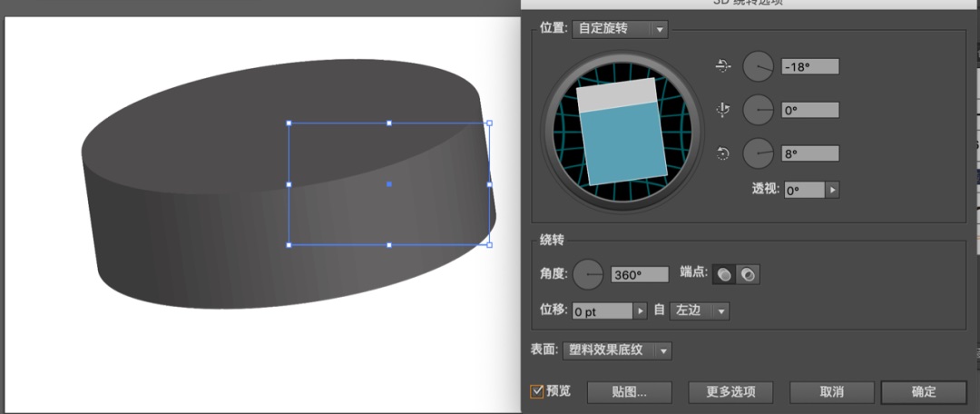Viewport: 980px width, 414px height.
Task: Click the Z-axis rotation angle dial
Action: tap(758, 153)
